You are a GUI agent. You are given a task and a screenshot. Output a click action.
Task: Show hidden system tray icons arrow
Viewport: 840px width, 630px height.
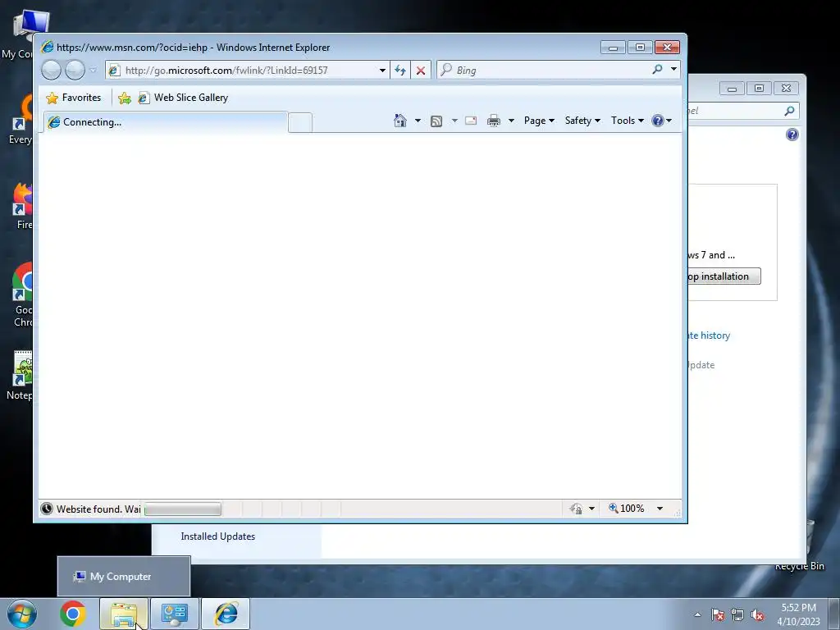[697, 614]
